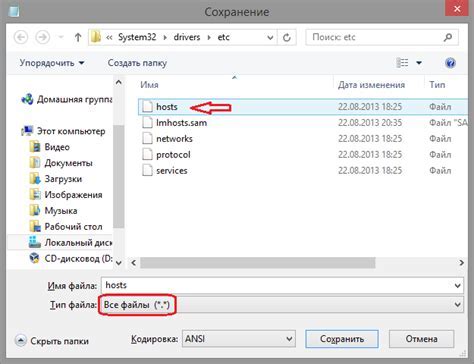Click the CD-дисковод drive icon

(x=34, y=258)
